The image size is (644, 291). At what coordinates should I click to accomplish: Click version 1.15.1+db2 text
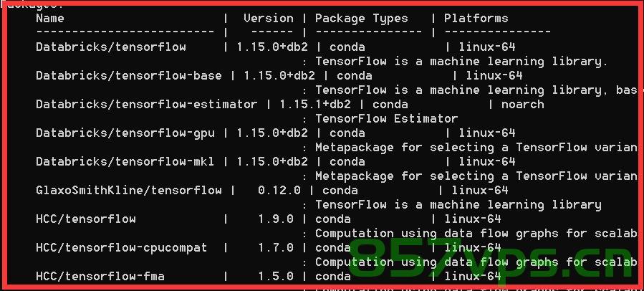315,105
